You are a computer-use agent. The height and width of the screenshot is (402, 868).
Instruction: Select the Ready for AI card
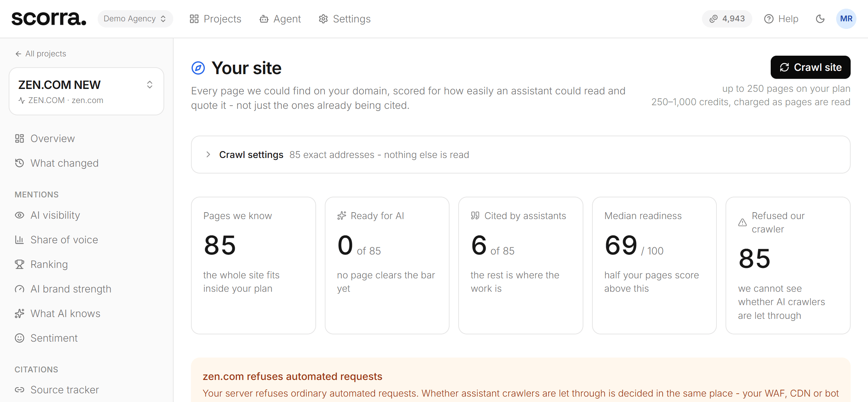387,265
